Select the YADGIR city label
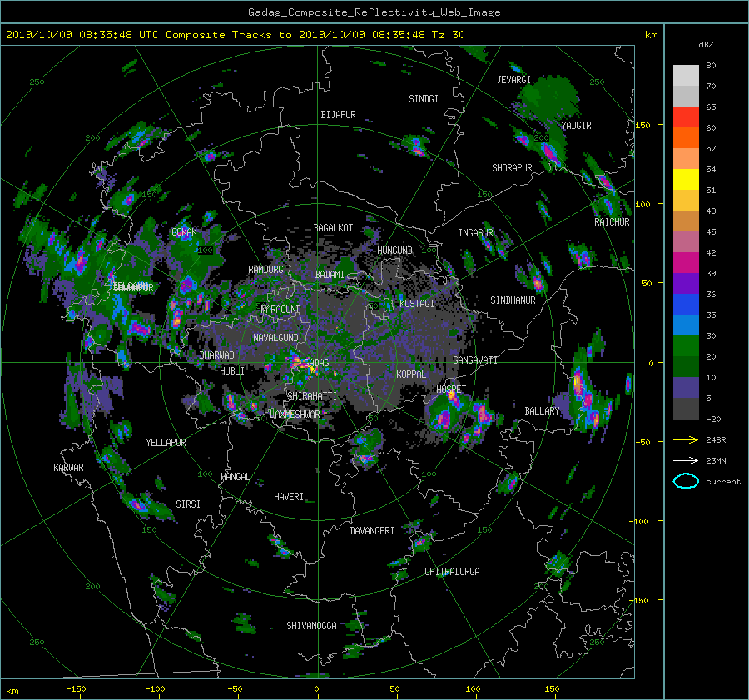Image resolution: width=749 pixels, height=700 pixels. point(576,126)
